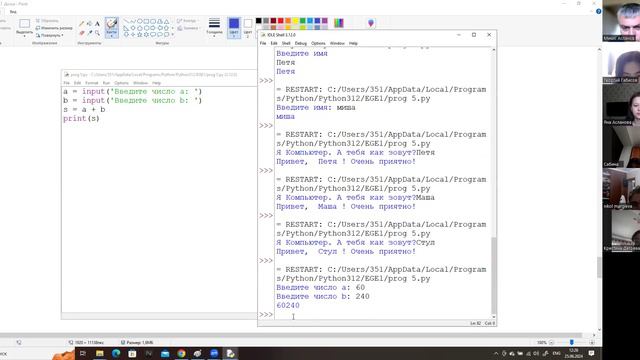Pick the yellow color swatch in palette
640x360 pixels.
[x=295, y=21]
